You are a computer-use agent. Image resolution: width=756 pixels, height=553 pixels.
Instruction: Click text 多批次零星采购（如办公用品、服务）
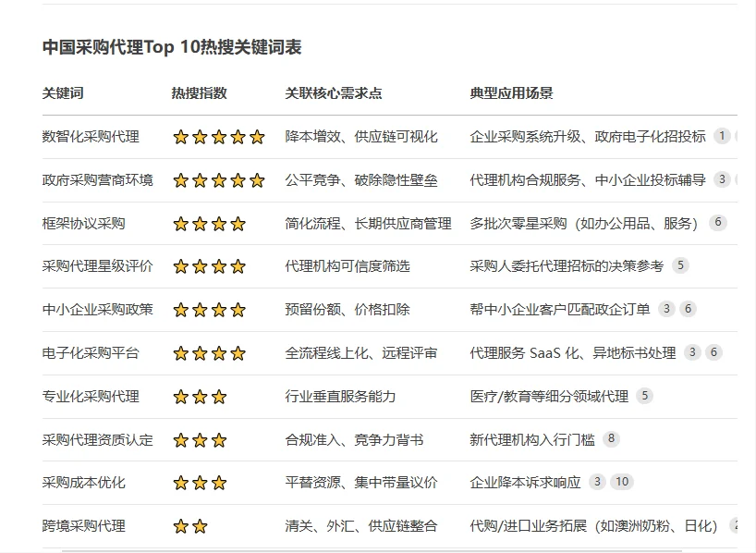tap(584, 224)
